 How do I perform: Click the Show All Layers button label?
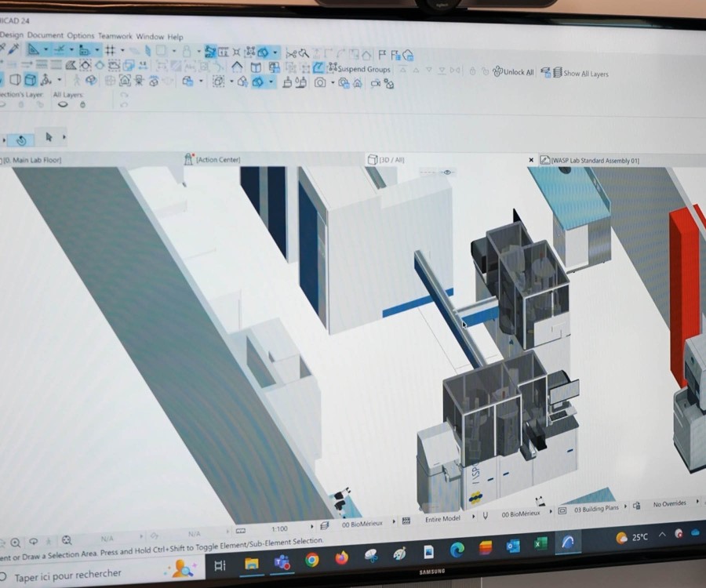[585, 74]
